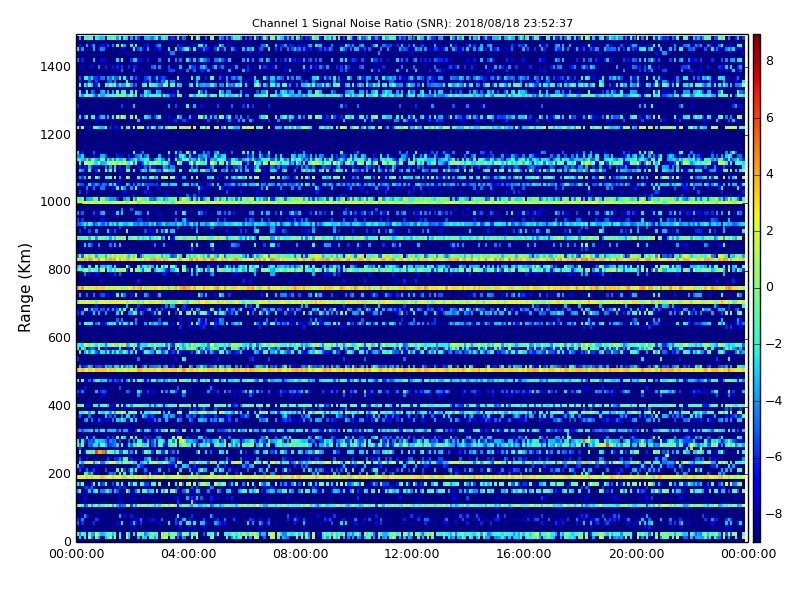Click the 04:00:00 time axis label
Screen dimensions: 800x600
click(x=189, y=554)
